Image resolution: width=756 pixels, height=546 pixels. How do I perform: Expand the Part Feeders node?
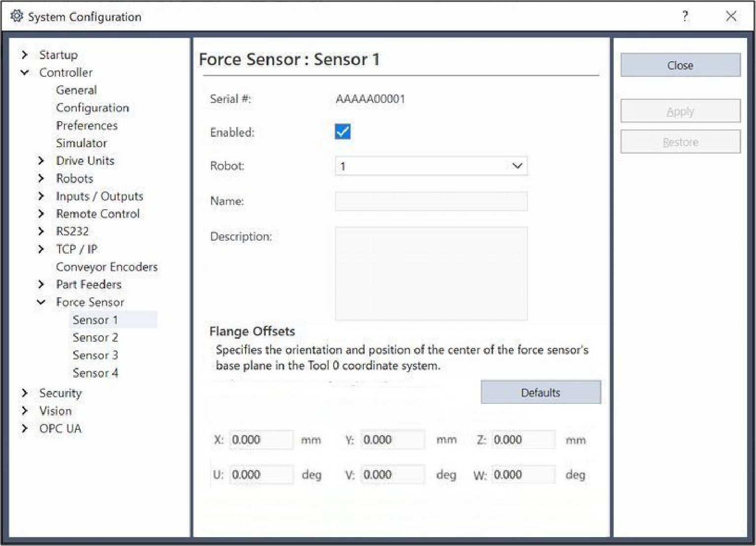[x=41, y=284]
